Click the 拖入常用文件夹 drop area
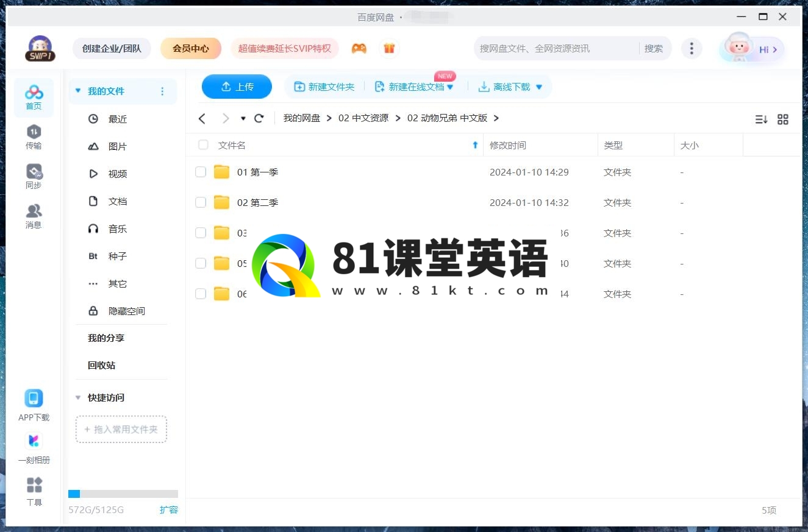Screen dimensions: 808x532 (x=121, y=429)
